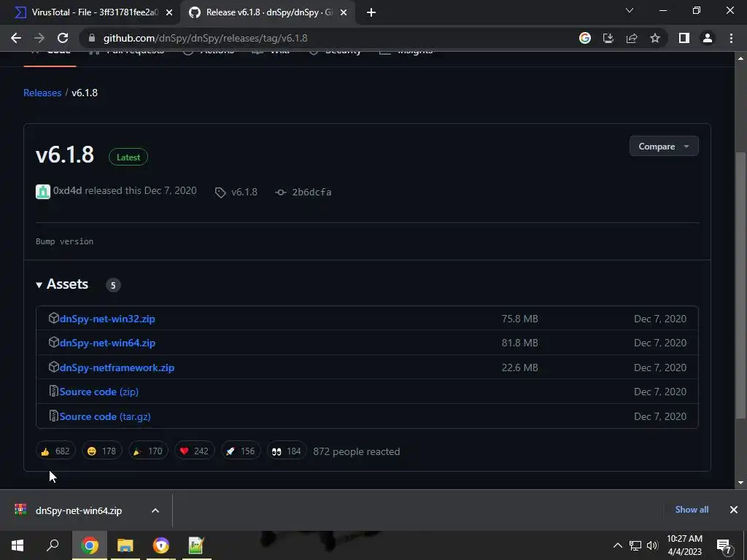Click the eyes reaction 184
747x560 pixels.
coord(286,451)
